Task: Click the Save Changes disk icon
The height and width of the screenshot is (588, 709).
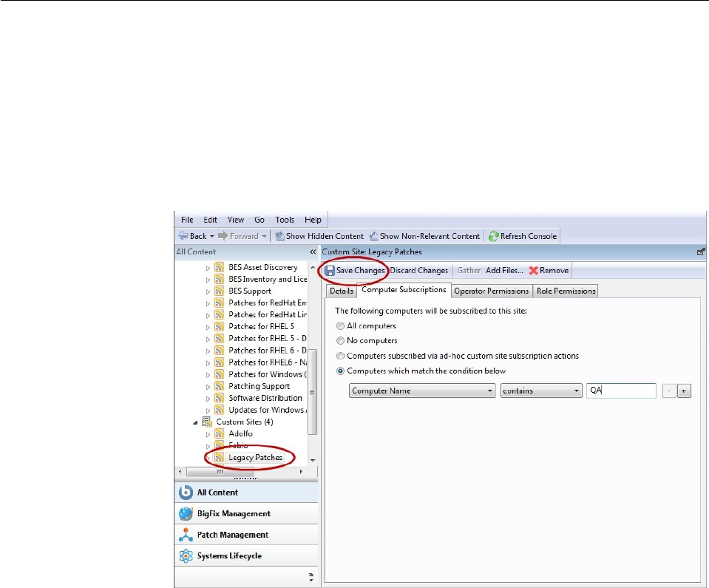Action: [330, 271]
